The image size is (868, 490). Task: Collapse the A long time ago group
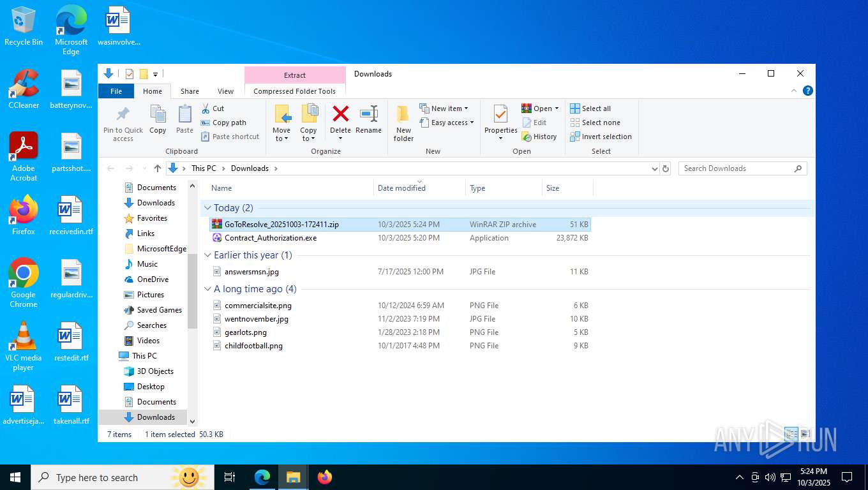(x=207, y=289)
